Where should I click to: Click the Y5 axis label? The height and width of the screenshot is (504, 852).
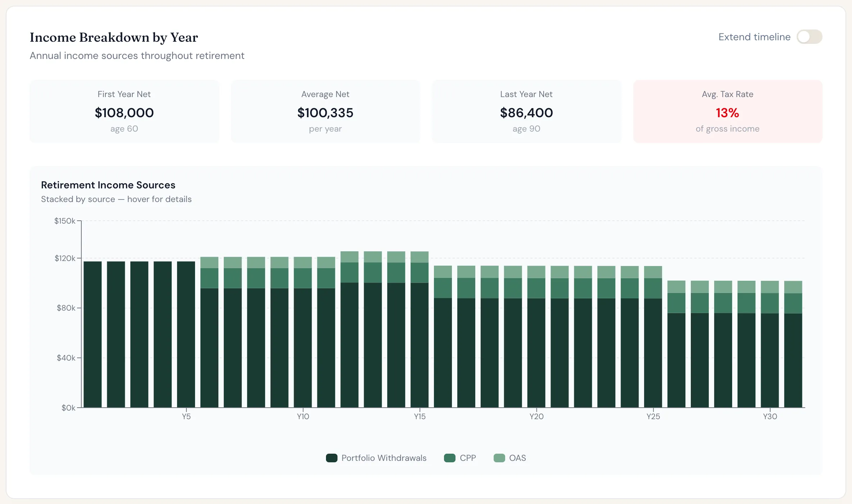click(x=186, y=417)
